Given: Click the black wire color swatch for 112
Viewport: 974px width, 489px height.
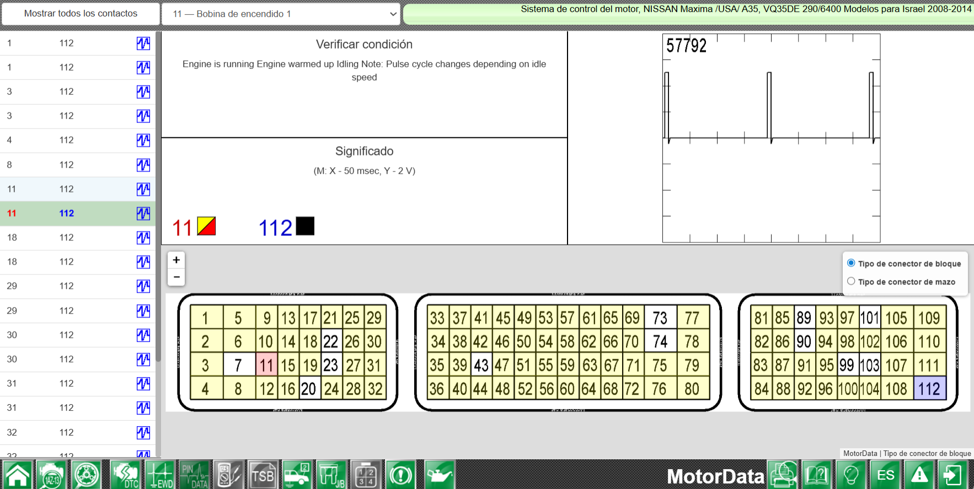Looking at the screenshot, I should [x=305, y=226].
